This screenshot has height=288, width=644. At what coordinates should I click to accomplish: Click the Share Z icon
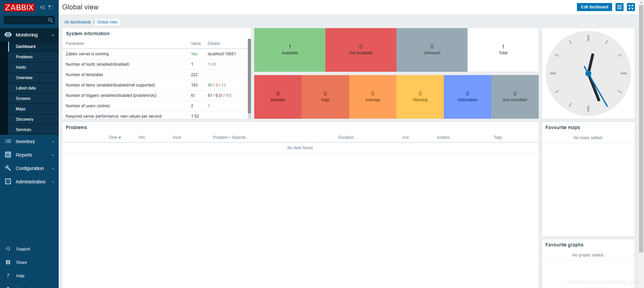(8, 262)
